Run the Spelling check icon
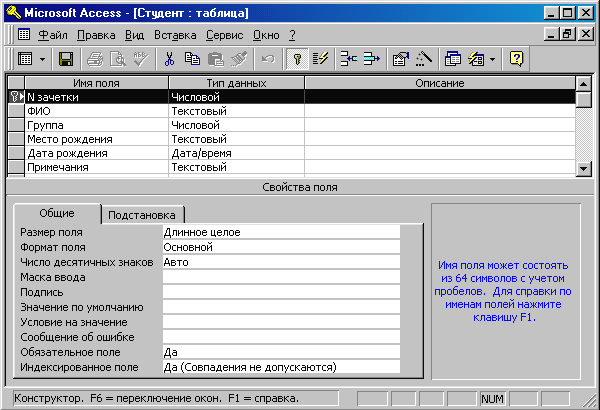Viewport: 600px width, 410px height. 140,59
